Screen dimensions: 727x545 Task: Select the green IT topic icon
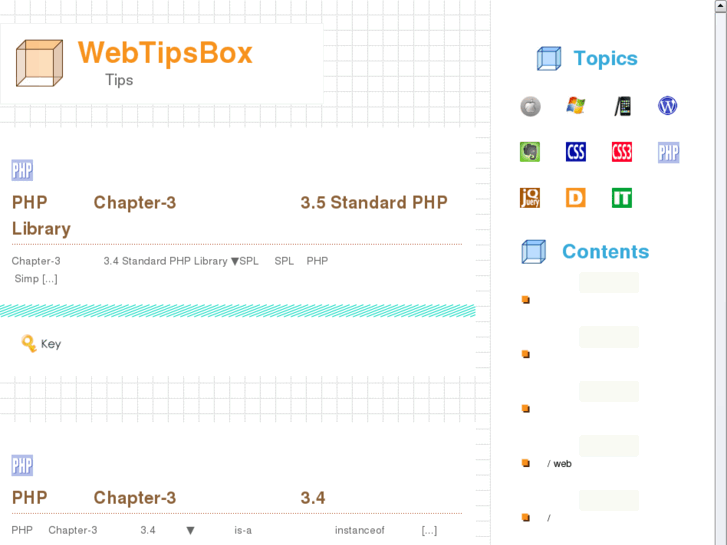pos(622,198)
